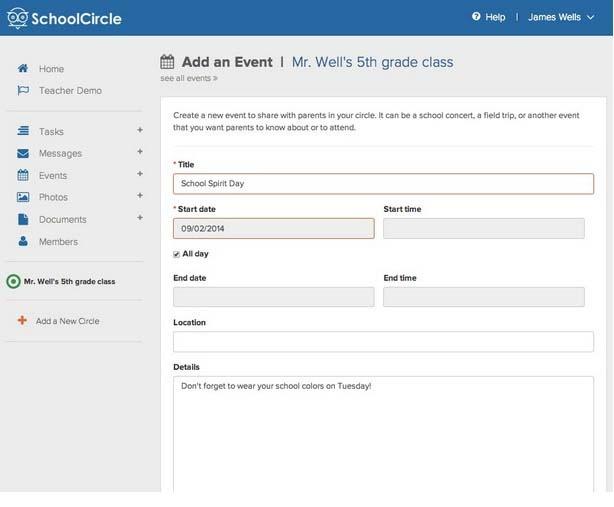Expand Events with the plus sign
Screen dimensions: 614x507
(140, 173)
